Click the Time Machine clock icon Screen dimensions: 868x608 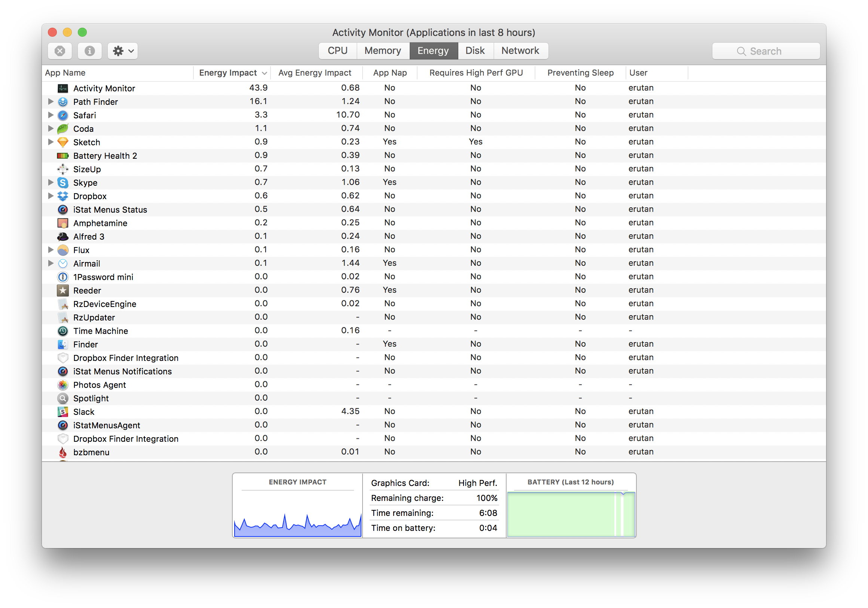[x=63, y=331]
